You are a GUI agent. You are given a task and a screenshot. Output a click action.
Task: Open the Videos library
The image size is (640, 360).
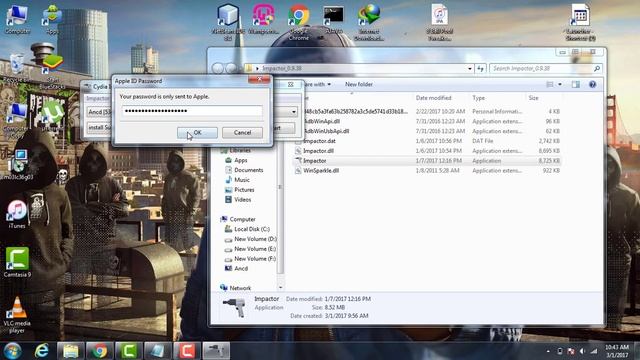coord(242,200)
